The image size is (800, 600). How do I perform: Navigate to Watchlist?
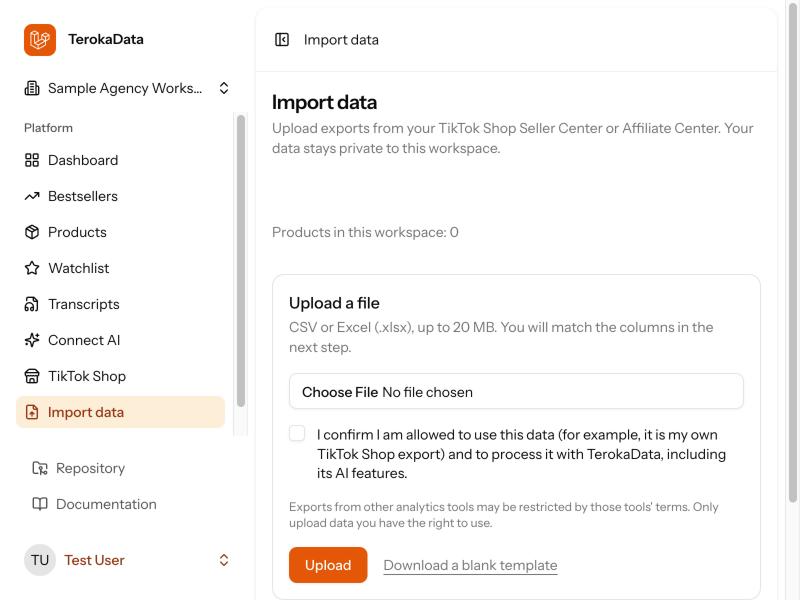tap(120, 268)
